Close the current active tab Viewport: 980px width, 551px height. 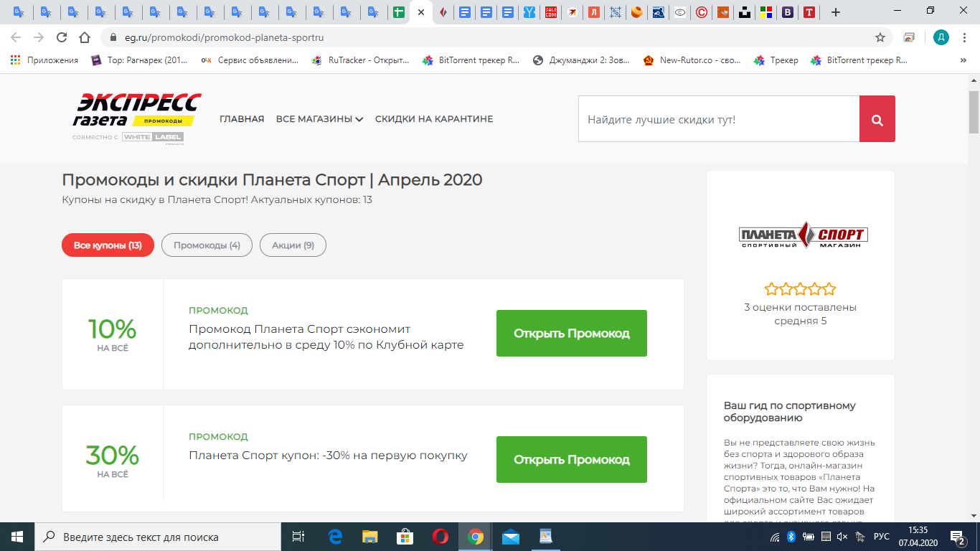[x=420, y=12]
